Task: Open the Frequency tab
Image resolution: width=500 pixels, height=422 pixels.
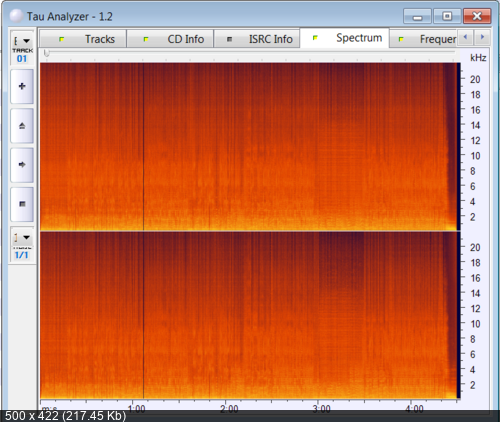Action: [x=424, y=39]
